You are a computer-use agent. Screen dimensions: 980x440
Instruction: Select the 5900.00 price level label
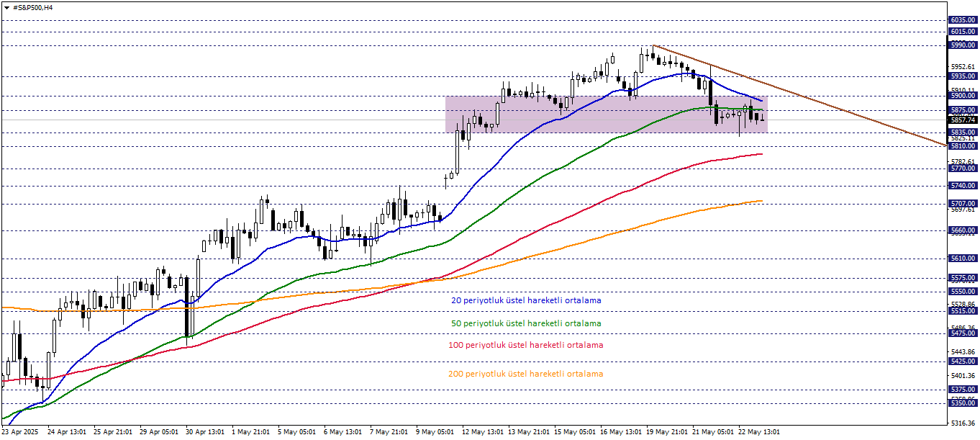click(963, 95)
